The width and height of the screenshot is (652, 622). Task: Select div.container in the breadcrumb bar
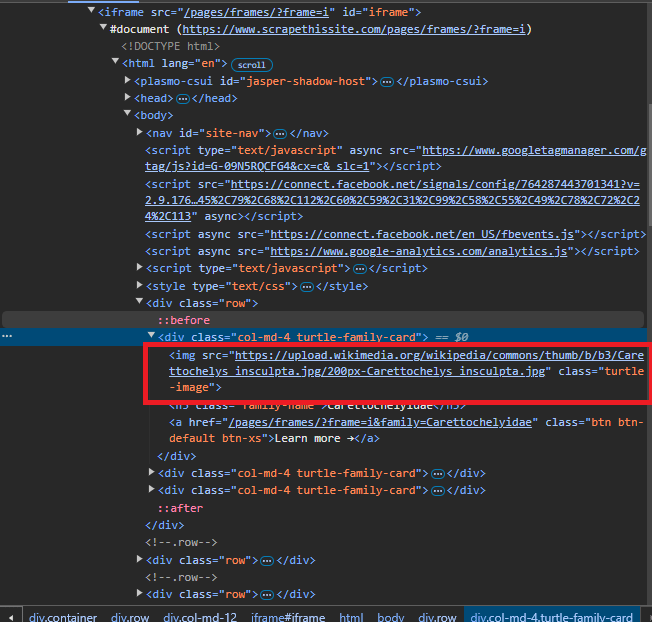tap(65, 617)
